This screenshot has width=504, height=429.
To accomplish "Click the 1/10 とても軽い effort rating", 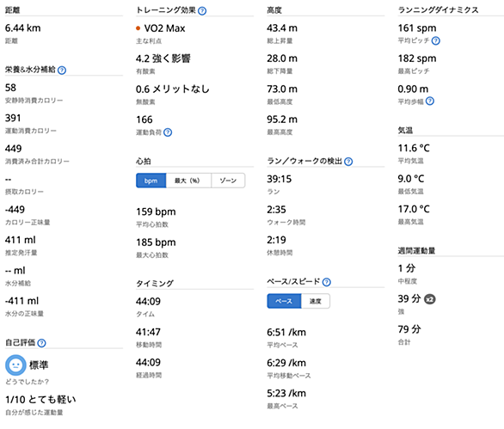I will point(40,400).
